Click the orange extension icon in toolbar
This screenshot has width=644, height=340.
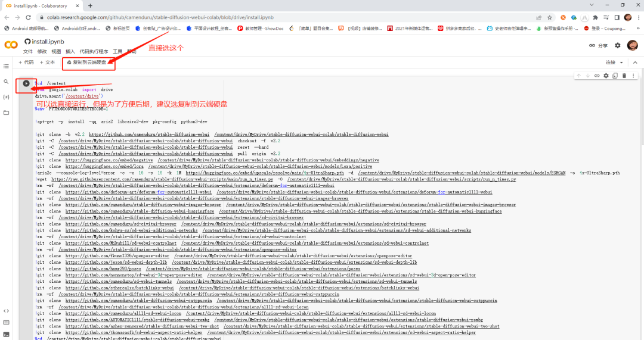(563, 17)
